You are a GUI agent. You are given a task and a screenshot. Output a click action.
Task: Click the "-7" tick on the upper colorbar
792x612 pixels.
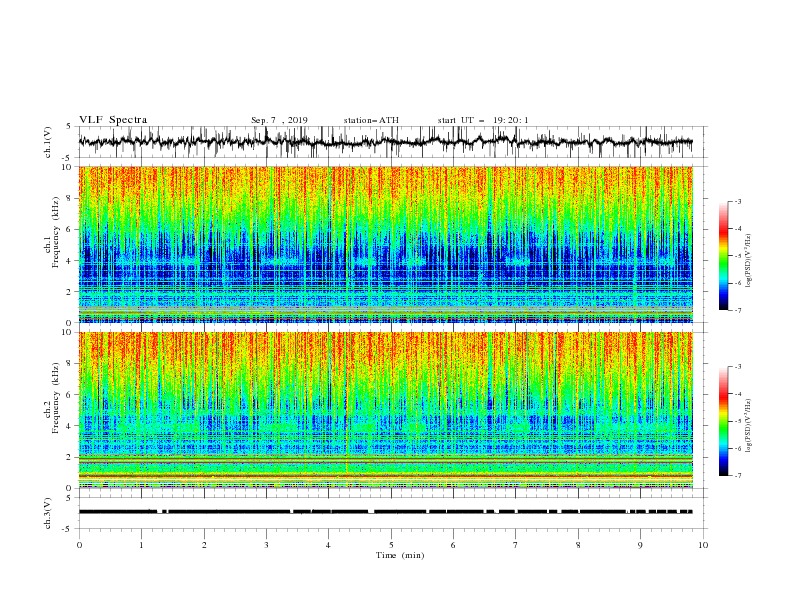point(738,310)
